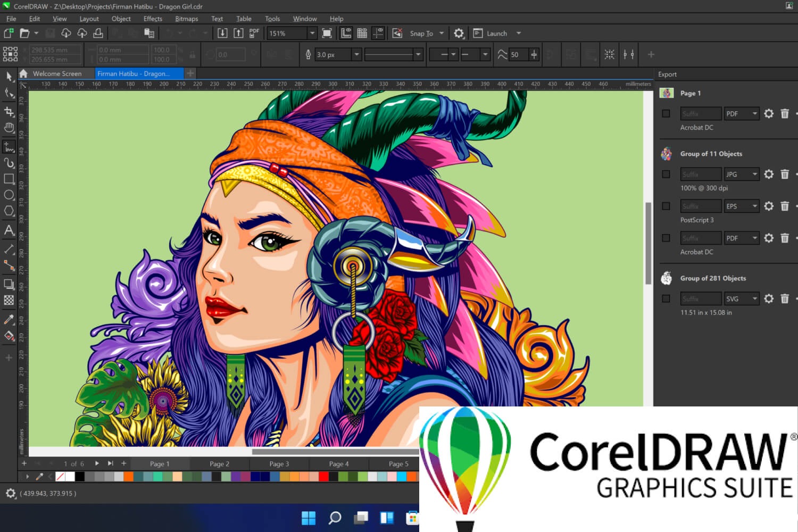Pick the red color swatch in palette
Screen dimensions: 798x532
pyautogui.click(x=323, y=477)
